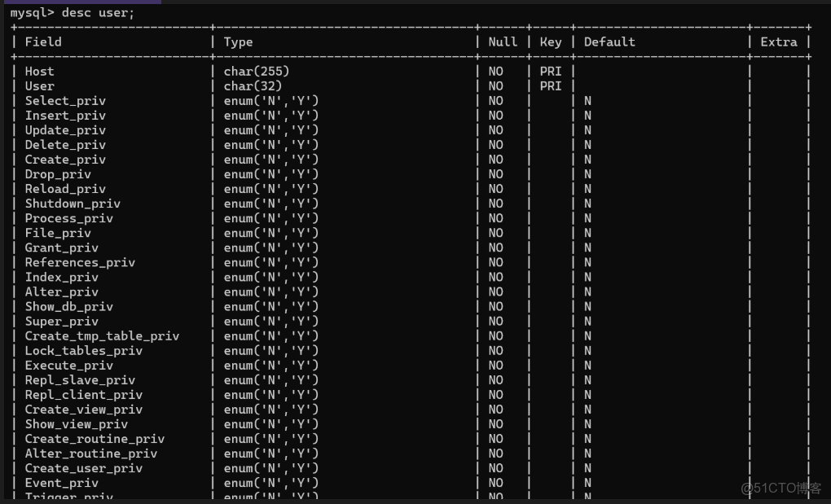Select the Field column header
Viewport: 831px width, 504px height.
[44, 42]
